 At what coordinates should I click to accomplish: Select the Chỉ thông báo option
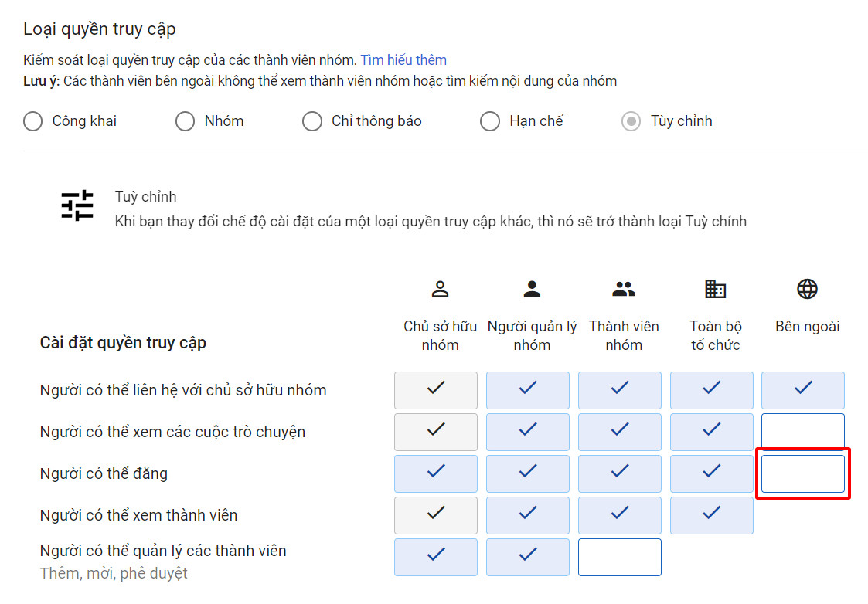[x=312, y=121]
